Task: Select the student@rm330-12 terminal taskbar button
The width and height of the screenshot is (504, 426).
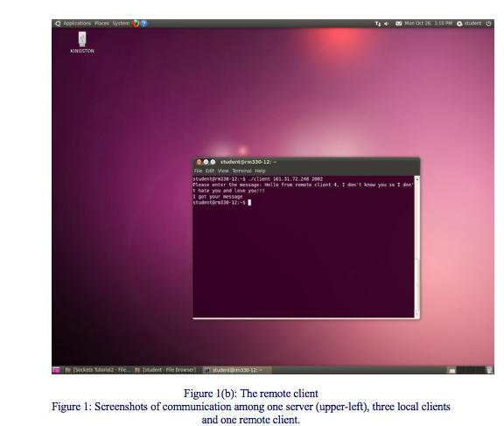Action: click(237, 370)
